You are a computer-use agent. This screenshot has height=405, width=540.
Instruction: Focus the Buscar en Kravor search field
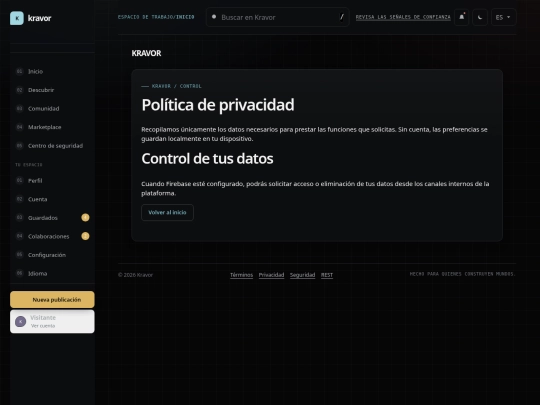(278, 17)
